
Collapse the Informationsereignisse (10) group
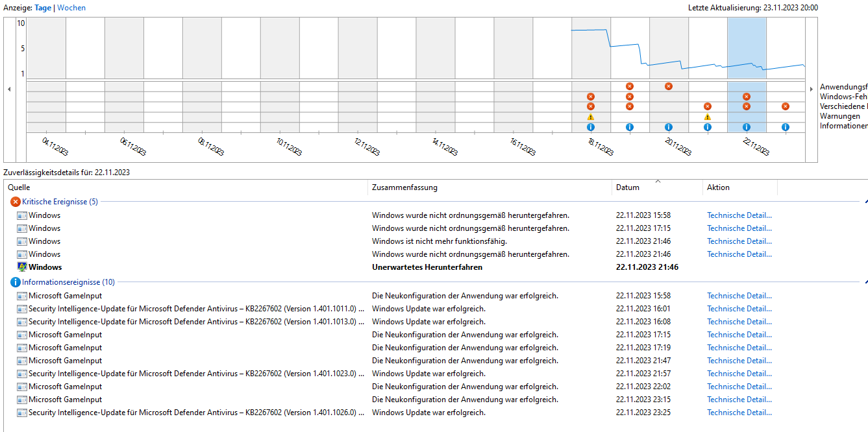tap(866, 282)
